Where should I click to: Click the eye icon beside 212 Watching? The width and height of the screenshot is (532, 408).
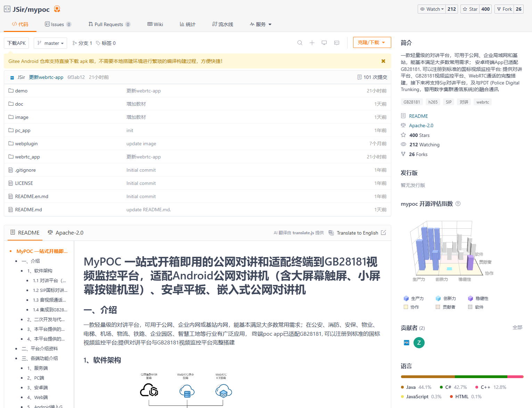403,144
